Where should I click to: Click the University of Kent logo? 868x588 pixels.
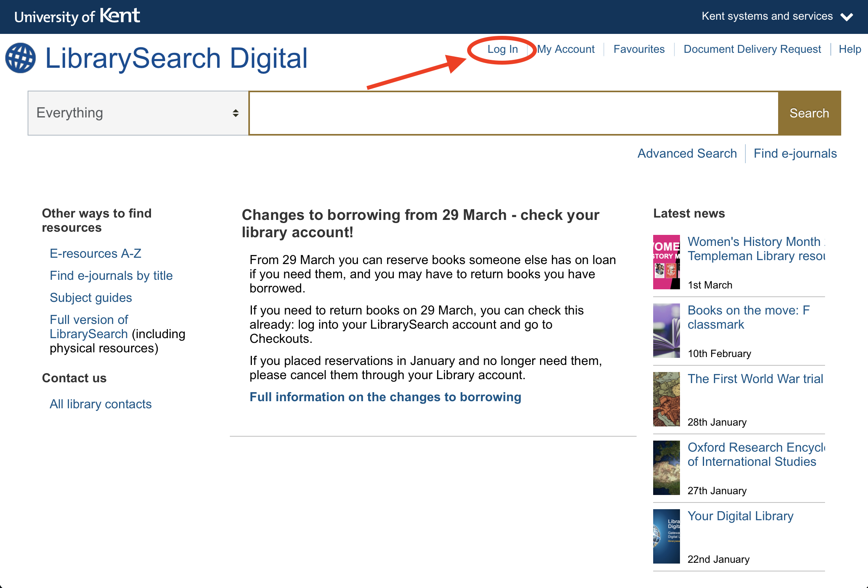click(x=77, y=16)
